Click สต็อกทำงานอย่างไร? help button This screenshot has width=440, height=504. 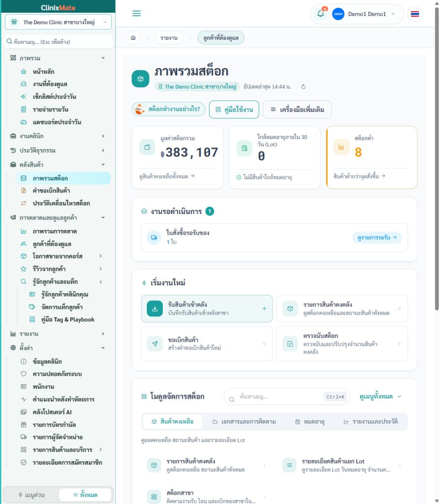point(168,109)
